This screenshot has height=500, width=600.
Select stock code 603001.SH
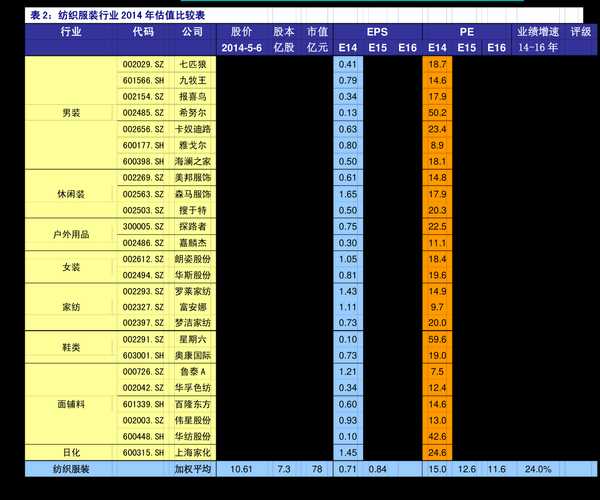click(143, 355)
